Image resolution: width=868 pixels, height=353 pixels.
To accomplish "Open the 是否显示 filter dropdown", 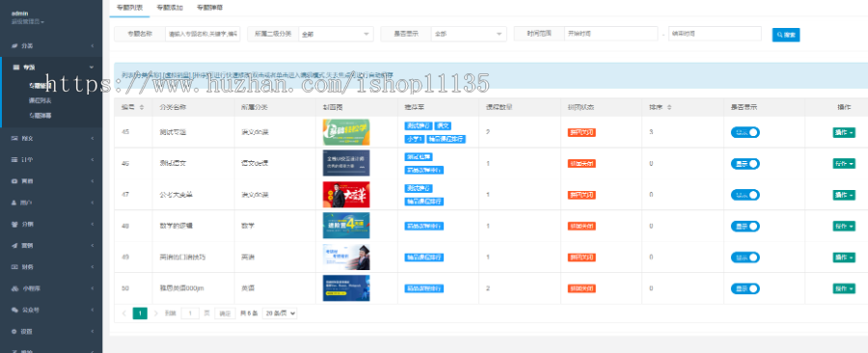I will [x=469, y=35].
